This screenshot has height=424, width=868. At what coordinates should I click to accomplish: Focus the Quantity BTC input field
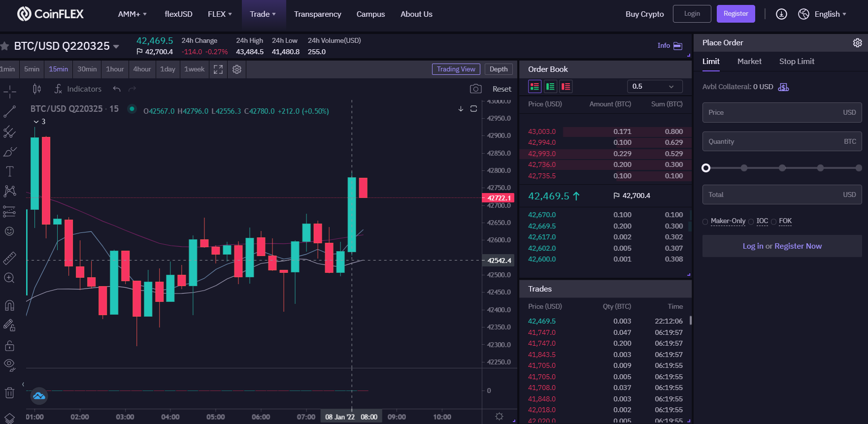pos(782,141)
